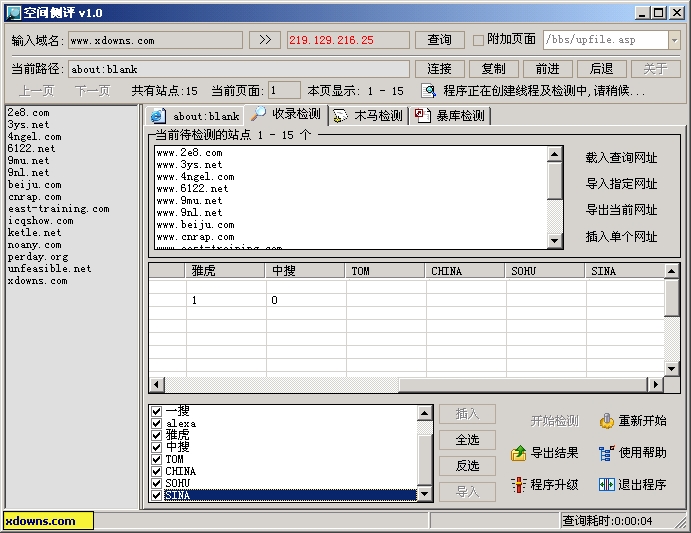Image resolution: width=691 pixels, height=533 pixels.
Task: Click the results table horizontal scroll left arrow
Action: point(156,384)
